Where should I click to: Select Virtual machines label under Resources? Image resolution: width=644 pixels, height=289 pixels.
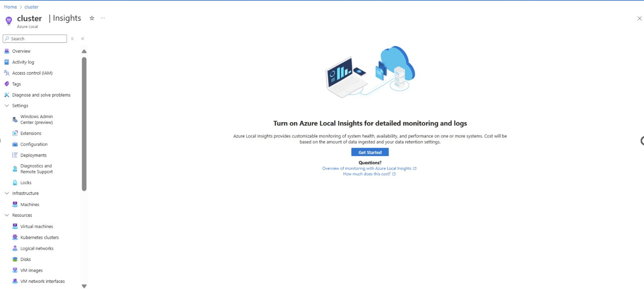click(x=37, y=226)
